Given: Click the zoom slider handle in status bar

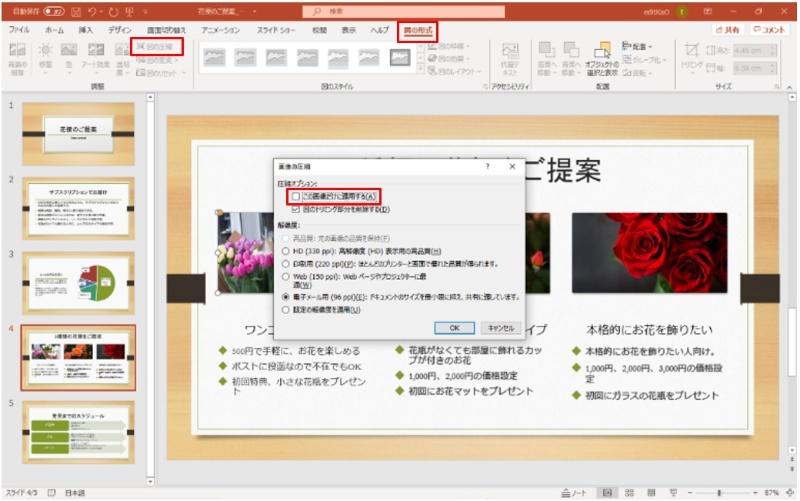Looking at the screenshot, I should click(719, 493).
